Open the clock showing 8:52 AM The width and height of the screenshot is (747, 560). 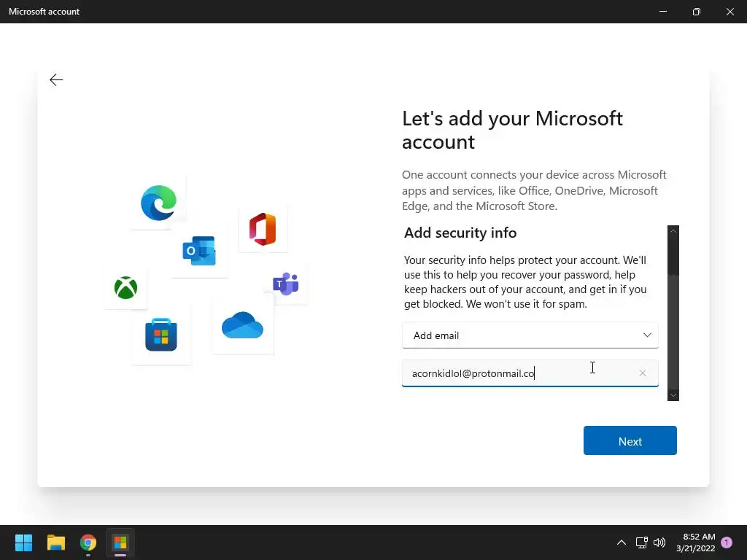[x=695, y=542]
